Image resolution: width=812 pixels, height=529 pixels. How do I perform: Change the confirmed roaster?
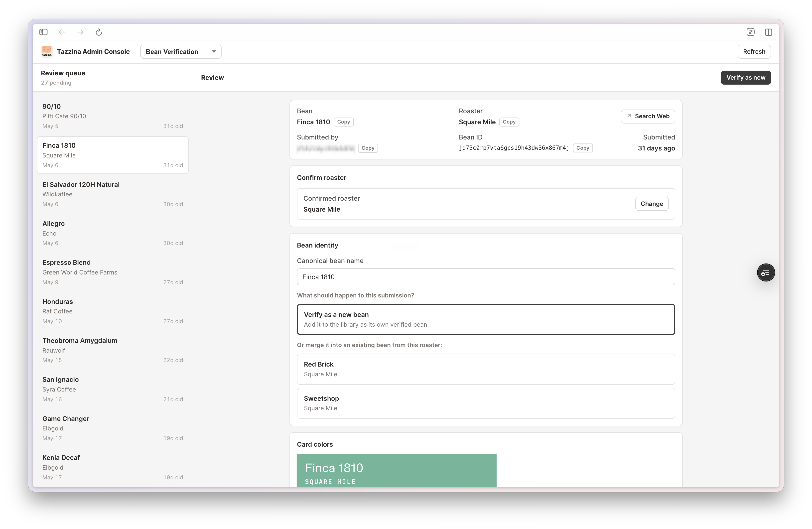(x=652, y=204)
